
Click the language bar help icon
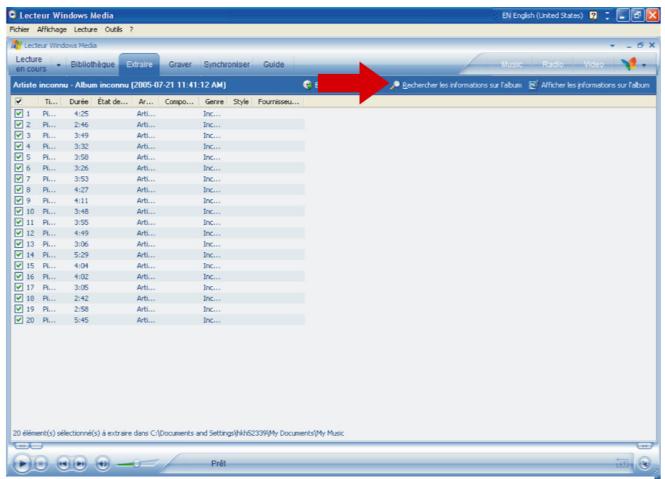tap(593, 16)
